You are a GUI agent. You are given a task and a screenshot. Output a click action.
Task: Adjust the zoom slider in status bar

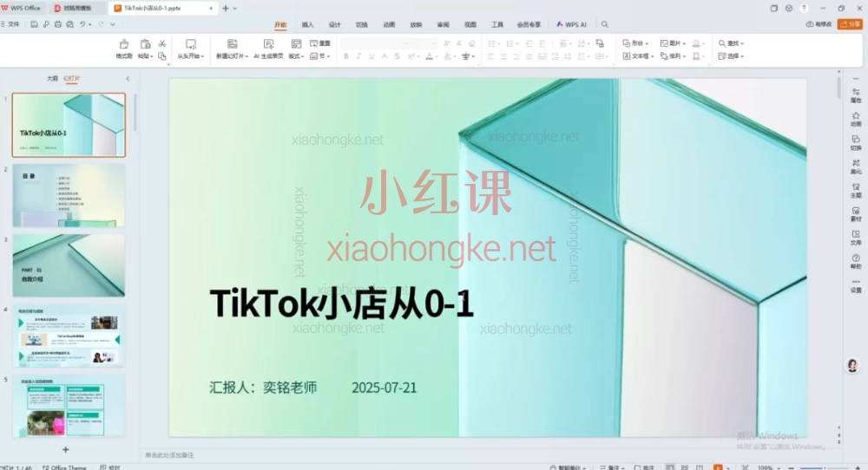(x=824, y=467)
